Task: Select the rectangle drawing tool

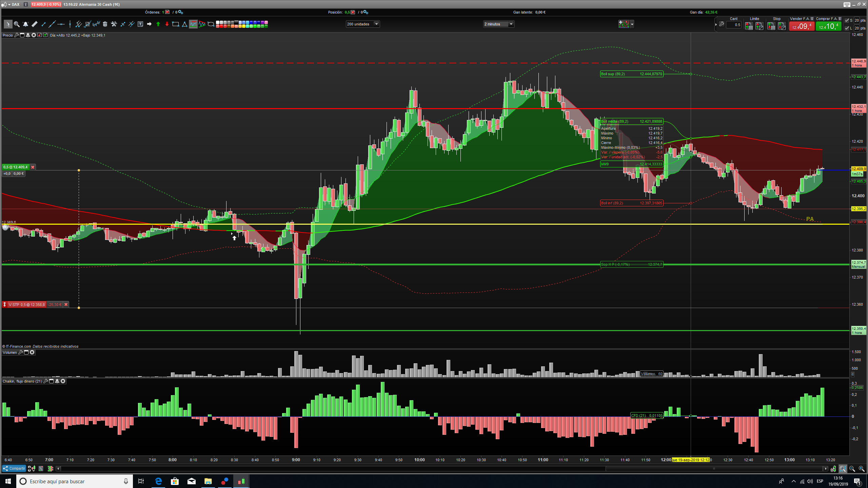Action: click(176, 24)
